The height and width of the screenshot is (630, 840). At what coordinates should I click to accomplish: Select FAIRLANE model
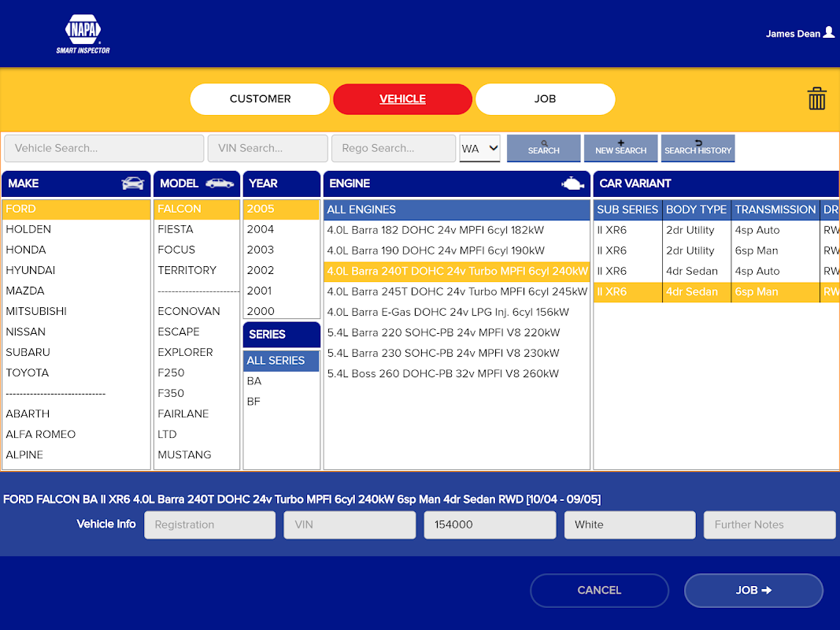click(x=197, y=413)
